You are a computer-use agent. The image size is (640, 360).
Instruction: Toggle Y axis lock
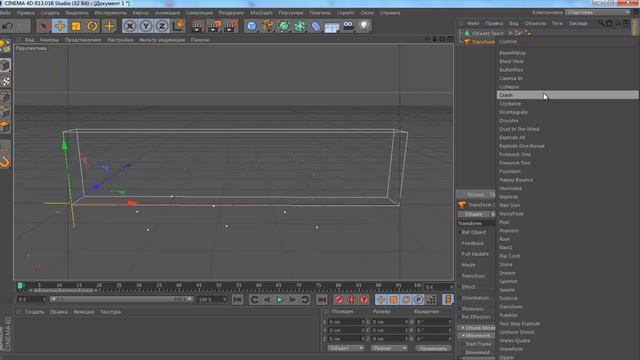(x=146, y=26)
